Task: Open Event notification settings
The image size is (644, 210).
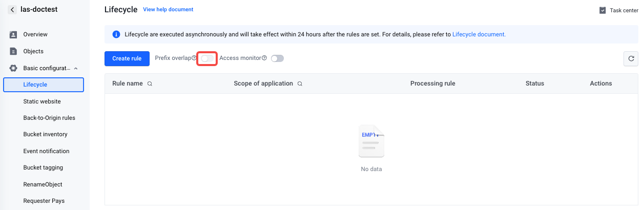Action: click(x=46, y=151)
